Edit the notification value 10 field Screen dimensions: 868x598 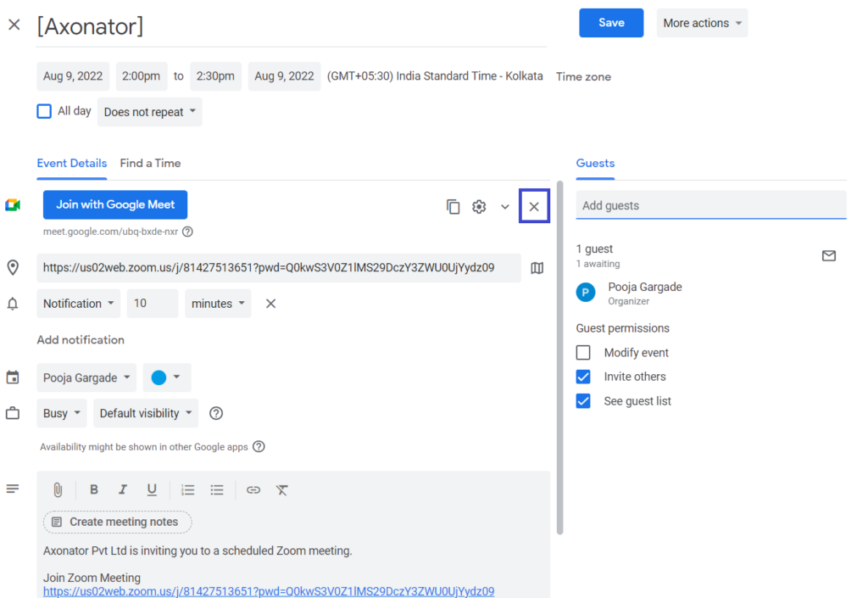coord(153,304)
